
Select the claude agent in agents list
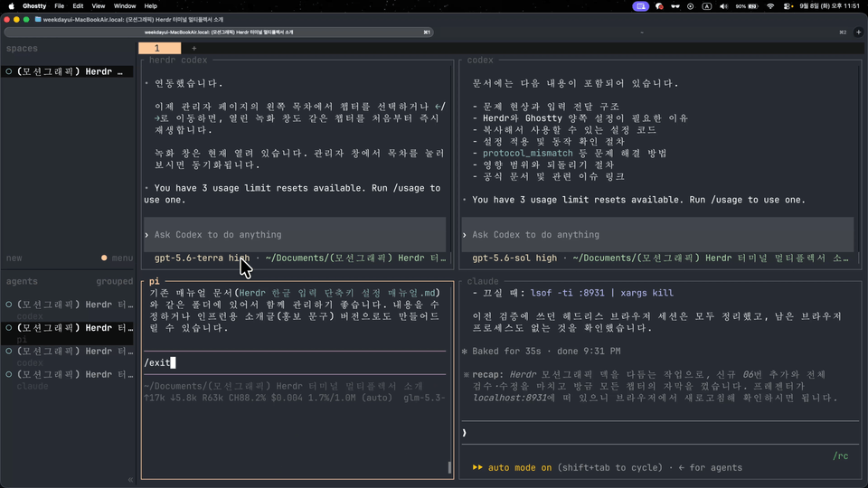click(x=69, y=380)
